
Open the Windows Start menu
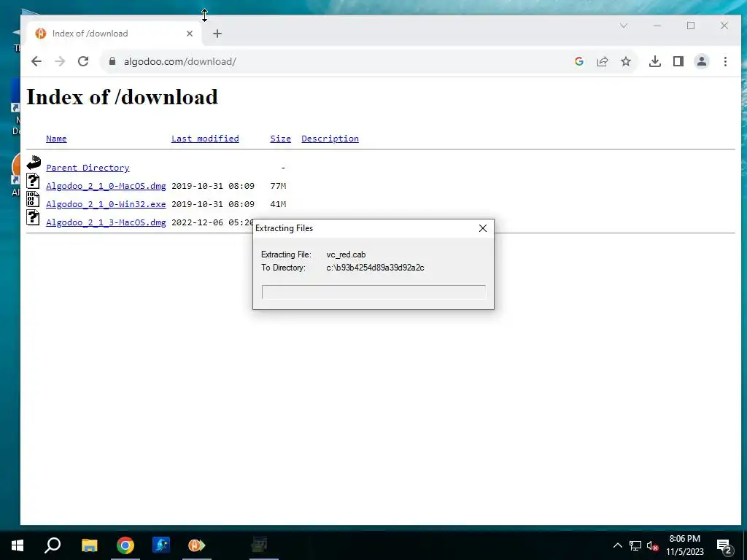click(18, 545)
